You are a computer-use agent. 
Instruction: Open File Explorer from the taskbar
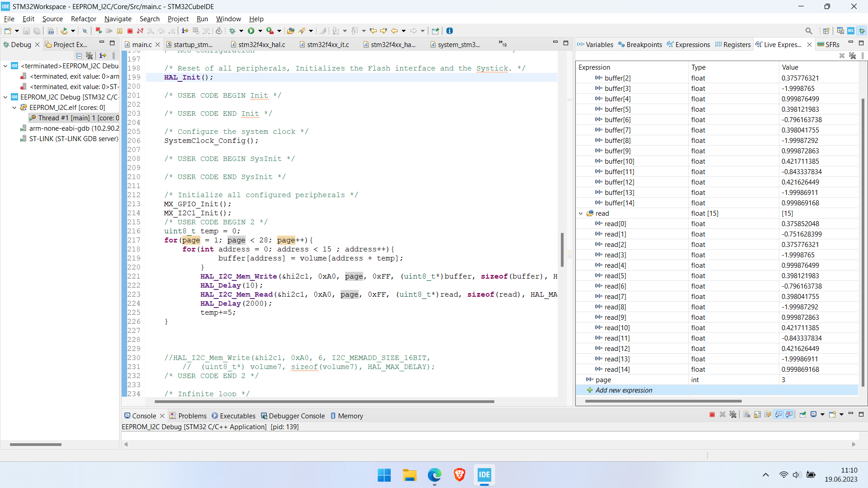point(409,475)
